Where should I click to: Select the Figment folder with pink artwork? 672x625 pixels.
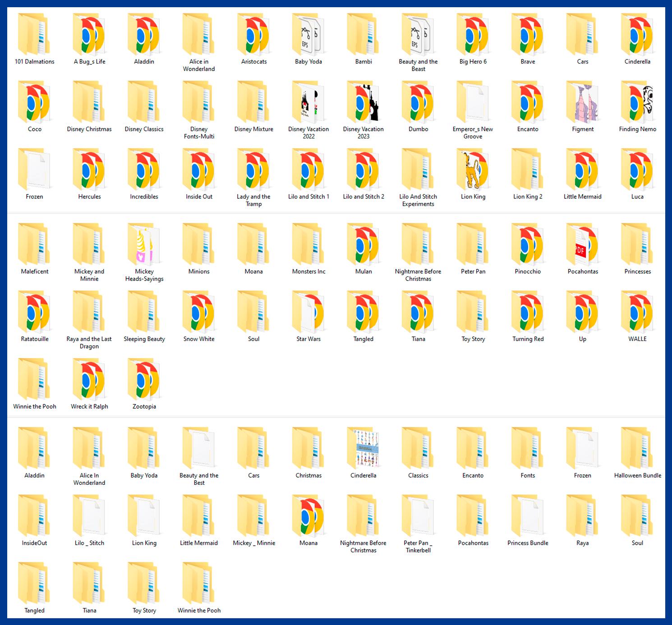coord(582,103)
